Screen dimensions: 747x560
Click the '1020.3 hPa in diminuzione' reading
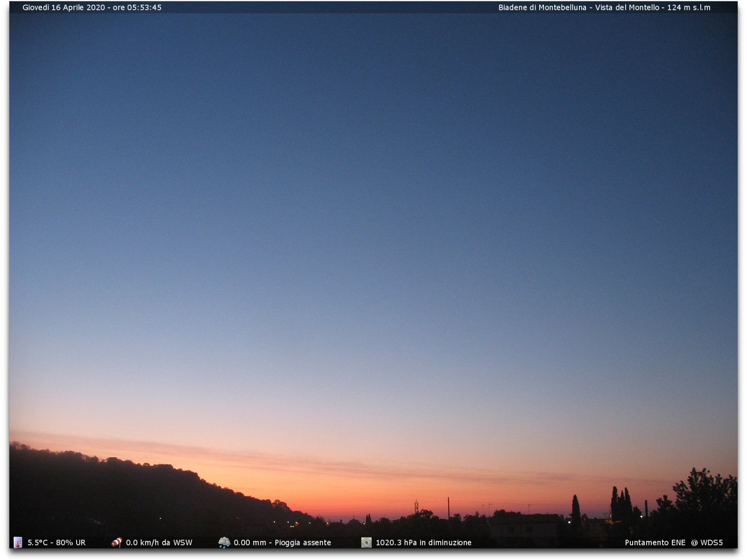pyautogui.click(x=423, y=543)
